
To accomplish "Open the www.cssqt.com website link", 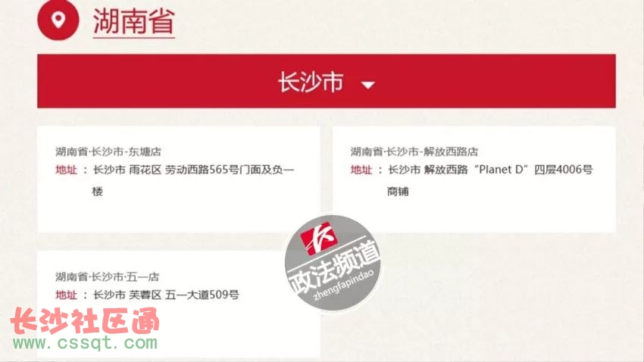I will click(x=85, y=343).
